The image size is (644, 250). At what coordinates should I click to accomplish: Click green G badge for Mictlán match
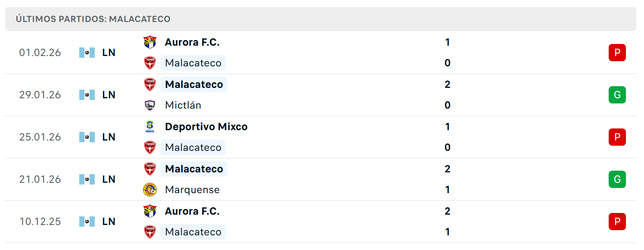(x=617, y=95)
